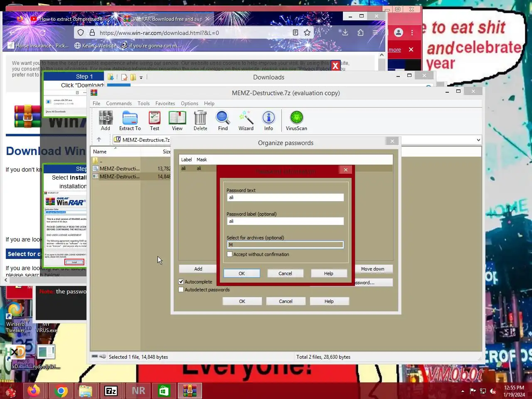Show hidden system tray icons arrow
This screenshot has width=532, height=399.
463,391
